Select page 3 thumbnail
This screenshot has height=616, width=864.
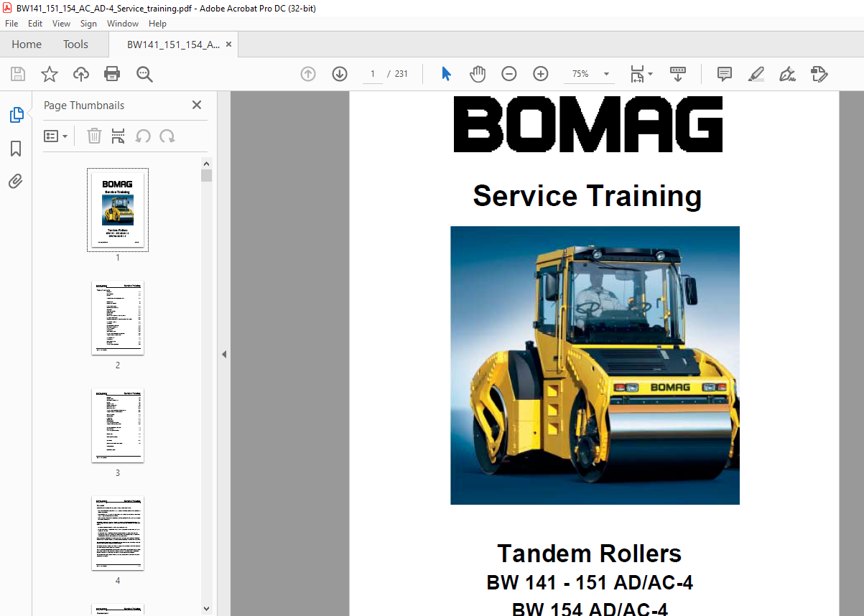click(118, 425)
